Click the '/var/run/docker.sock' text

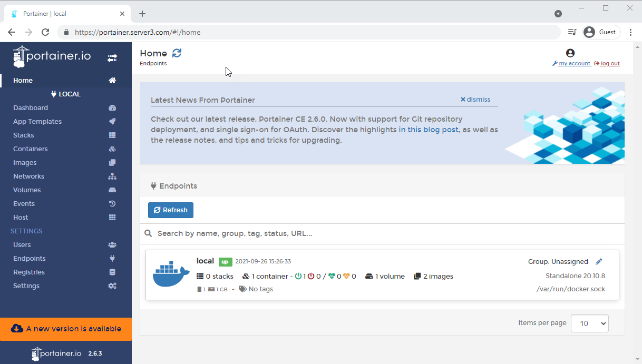click(x=571, y=289)
